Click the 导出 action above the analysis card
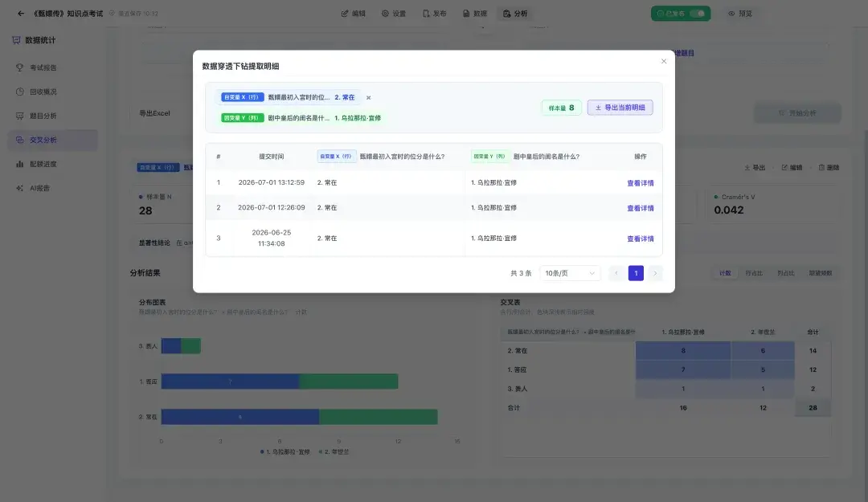 pos(755,168)
